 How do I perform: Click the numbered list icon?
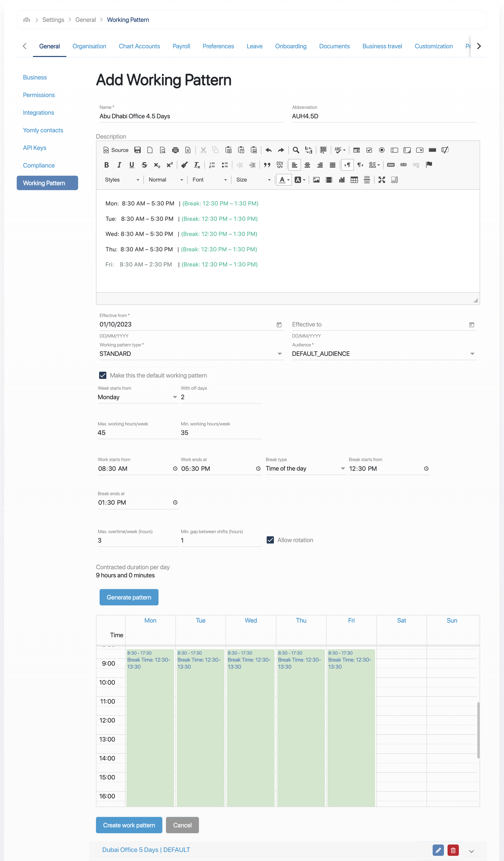(x=212, y=165)
